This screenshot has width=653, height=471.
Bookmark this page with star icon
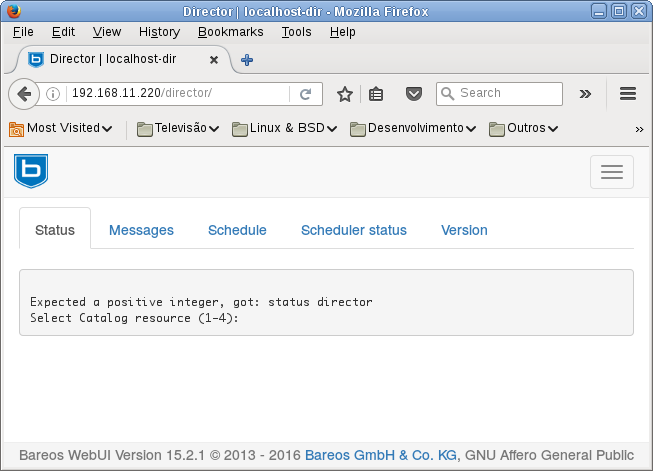point(345,94)
